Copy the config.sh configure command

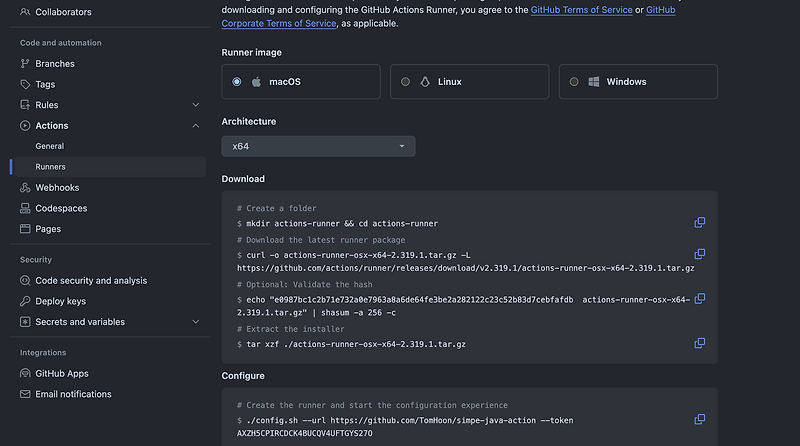699,419
